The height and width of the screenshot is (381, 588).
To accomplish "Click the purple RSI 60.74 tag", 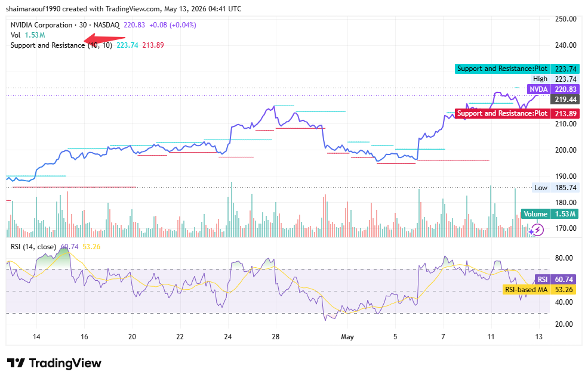I will click(x=557, y=280).
